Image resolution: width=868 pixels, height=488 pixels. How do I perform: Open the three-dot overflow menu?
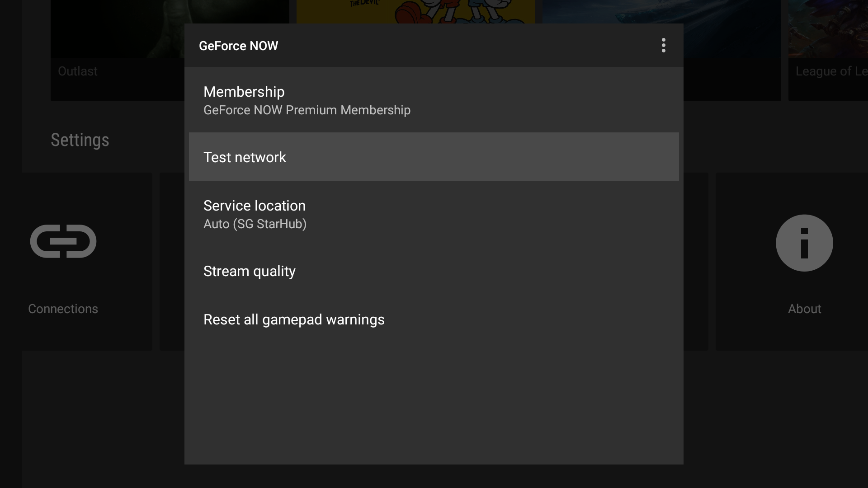pyautogui.click(x=663, y=45)
